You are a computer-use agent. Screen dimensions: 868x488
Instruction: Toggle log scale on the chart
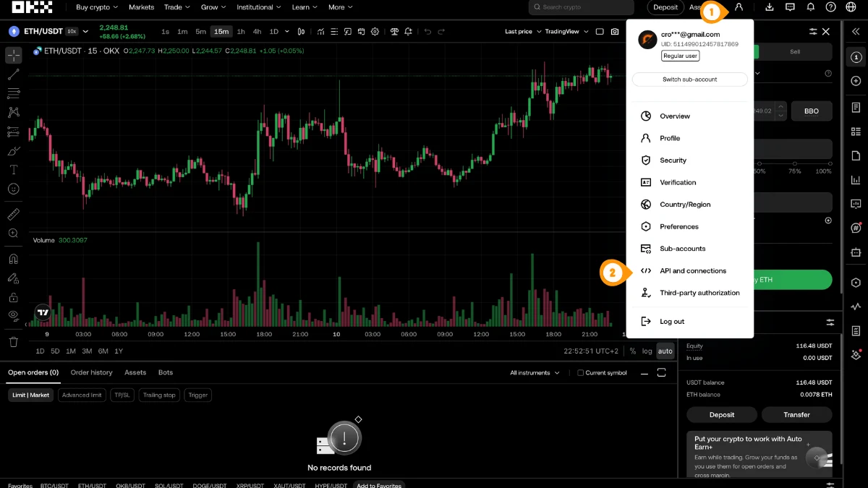click(647, 351)
